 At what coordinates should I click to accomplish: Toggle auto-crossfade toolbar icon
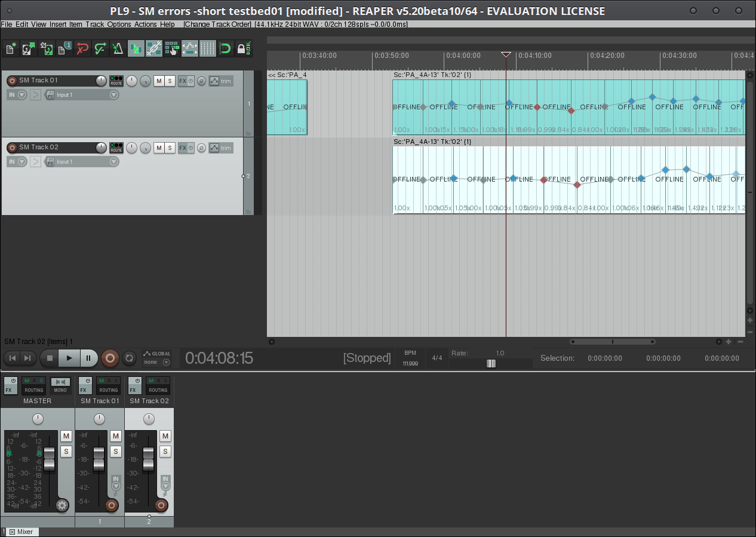pos(136,48)
